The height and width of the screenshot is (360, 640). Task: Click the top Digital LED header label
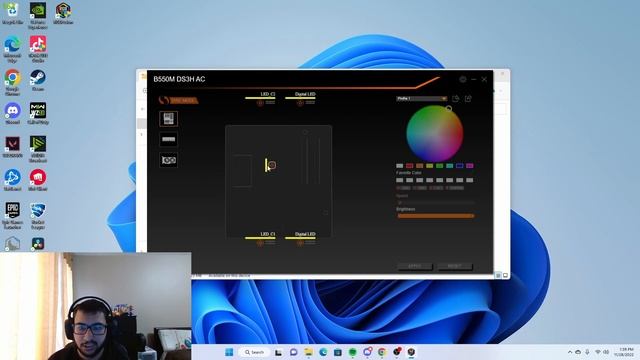305,94
